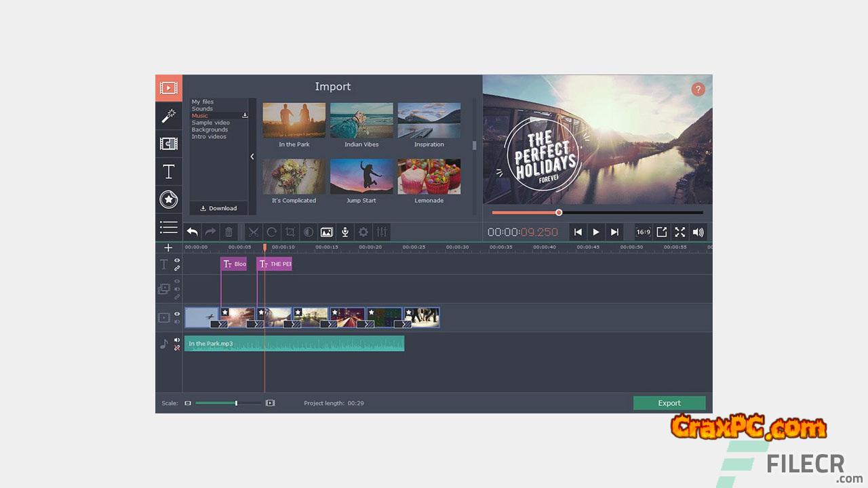Click the scissors Split tool
The height and width of the screenshot is (488, 868).
tap(254, 232)
